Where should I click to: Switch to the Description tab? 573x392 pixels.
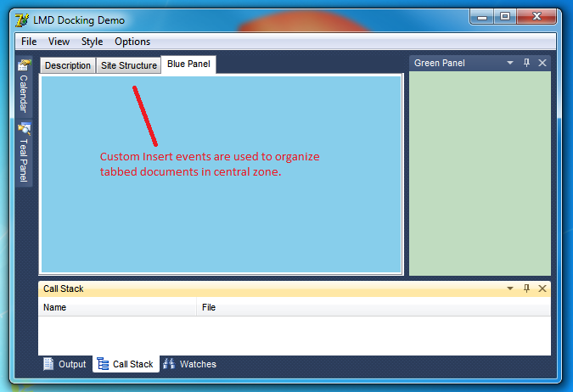coord(68,65)
